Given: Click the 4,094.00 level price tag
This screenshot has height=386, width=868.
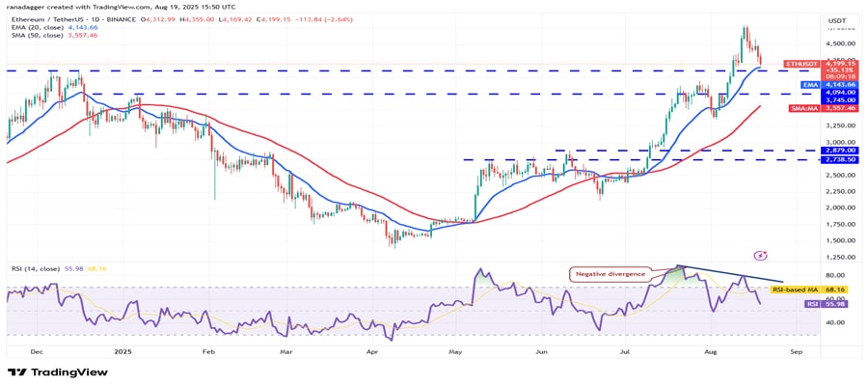Looking at the screenshot, I should click(x=841, y=93).
